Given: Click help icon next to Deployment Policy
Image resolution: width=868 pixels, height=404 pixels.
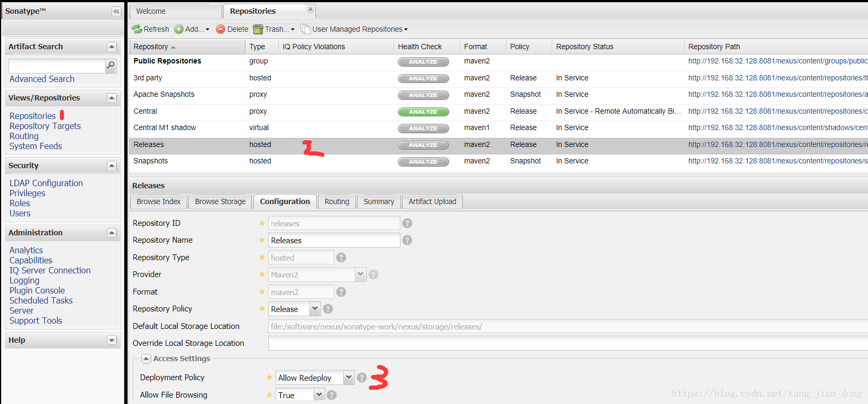Looking at the screenshot, I should tap(362, 378).
